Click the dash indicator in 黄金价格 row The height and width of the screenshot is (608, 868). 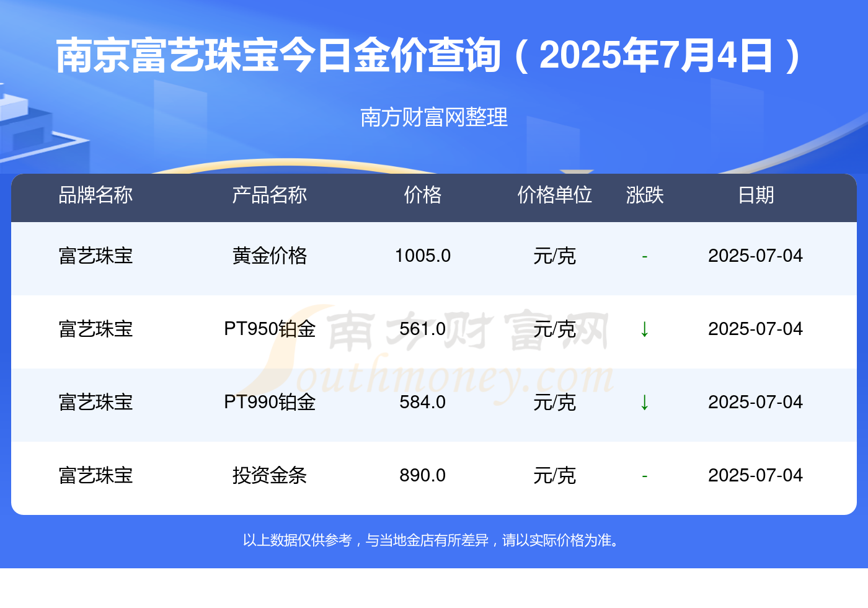[x=645, y=256]
